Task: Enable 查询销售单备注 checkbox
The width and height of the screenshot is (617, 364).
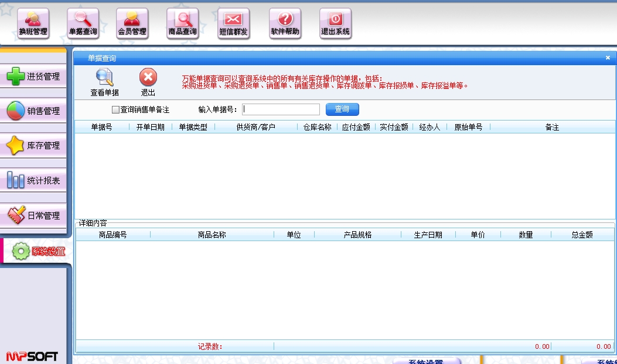Action: pos(115,109)
